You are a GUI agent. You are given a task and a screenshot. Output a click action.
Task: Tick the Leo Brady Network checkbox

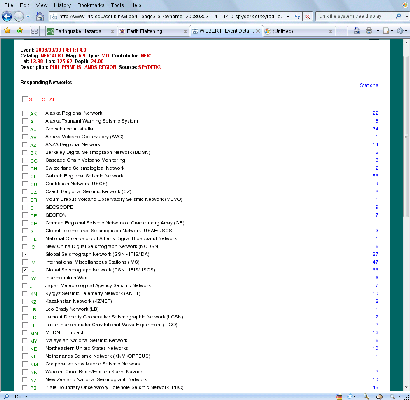point(24,309)
